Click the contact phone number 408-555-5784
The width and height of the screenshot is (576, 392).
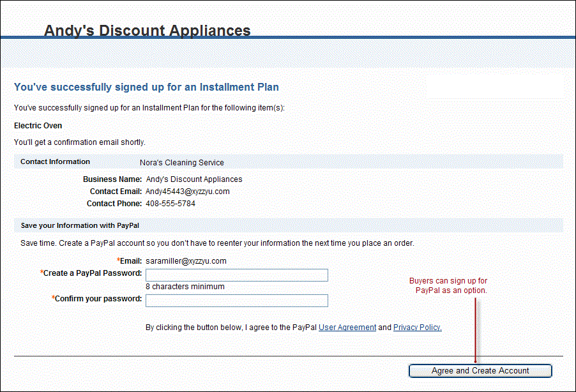[x=171, y=204]
